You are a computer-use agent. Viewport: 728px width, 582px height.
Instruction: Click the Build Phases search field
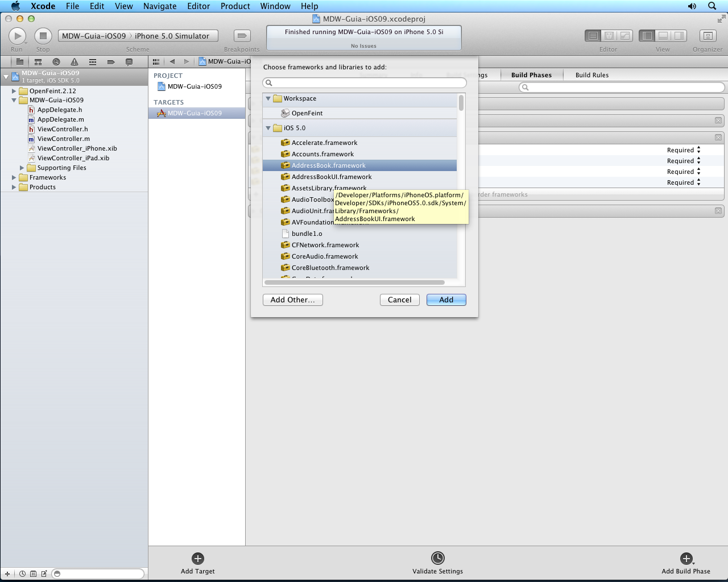(x=622, y=88)
